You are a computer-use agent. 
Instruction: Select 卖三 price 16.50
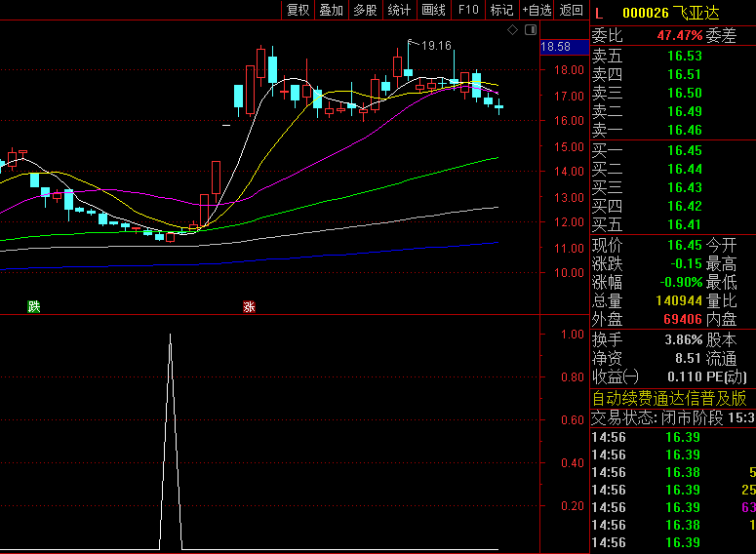[x=684, y=93]
